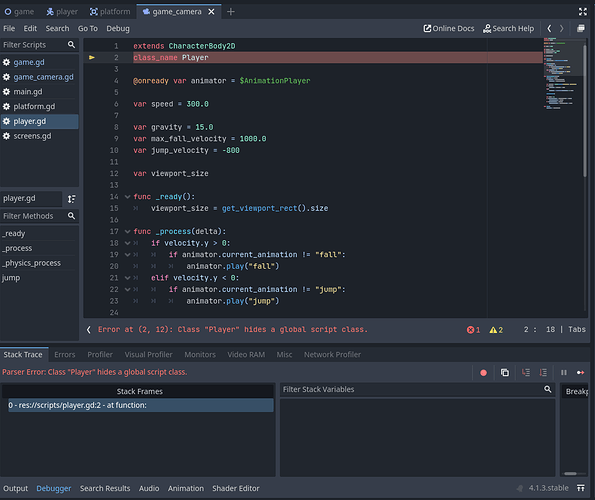The width and height of the screenshot is (595, 500).
Task: Toggle skip breakpoints red circle
Action: pyautogui.click(x=483, y=373)
